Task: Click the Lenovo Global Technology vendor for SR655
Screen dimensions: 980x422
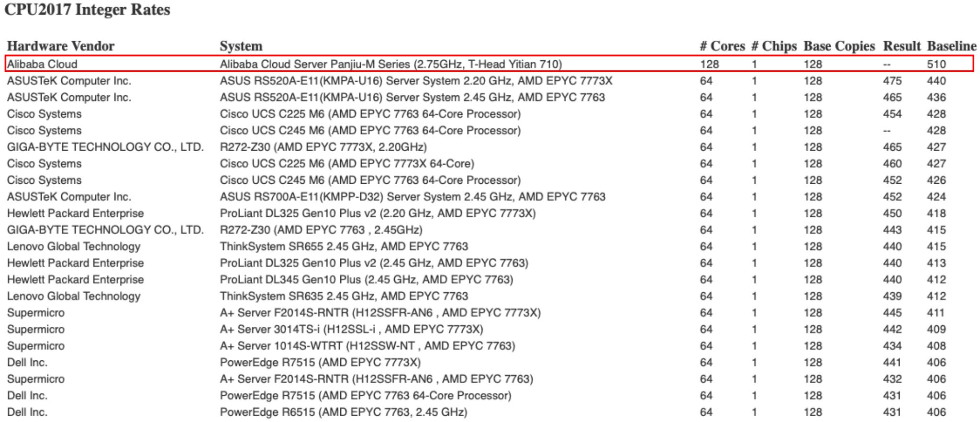Action: coord(73,247)
